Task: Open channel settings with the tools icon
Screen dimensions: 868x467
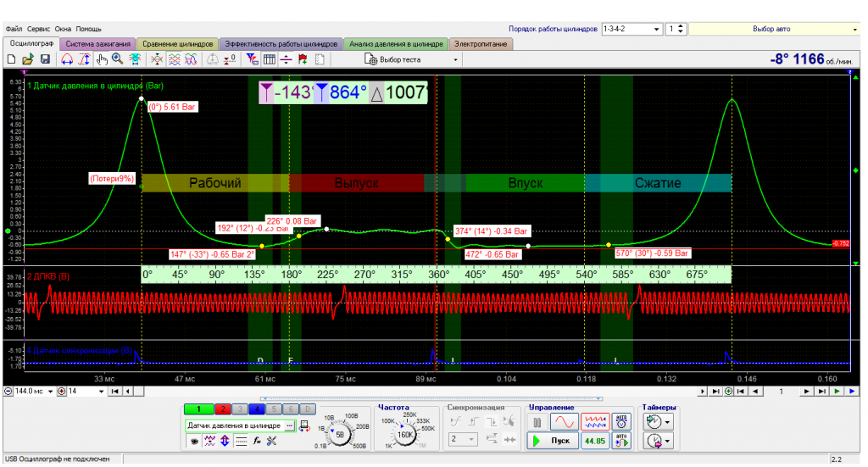Action: click(272, 441)
